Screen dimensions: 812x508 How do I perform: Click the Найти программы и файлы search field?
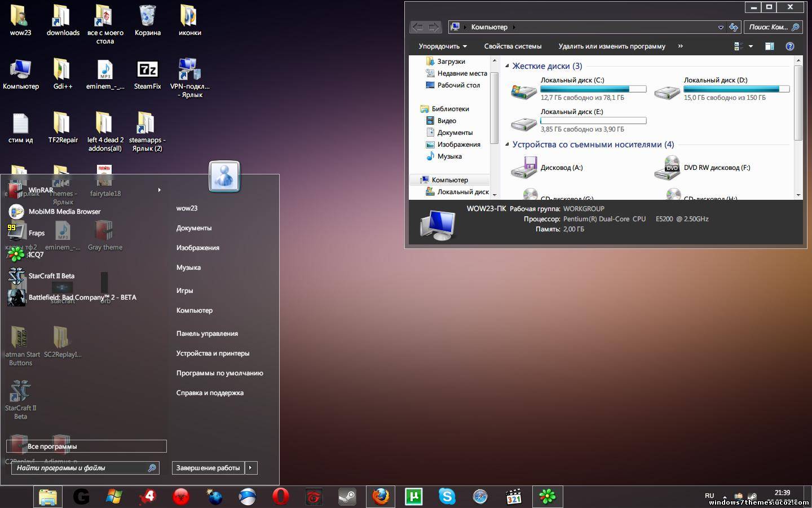coord(85,468)
